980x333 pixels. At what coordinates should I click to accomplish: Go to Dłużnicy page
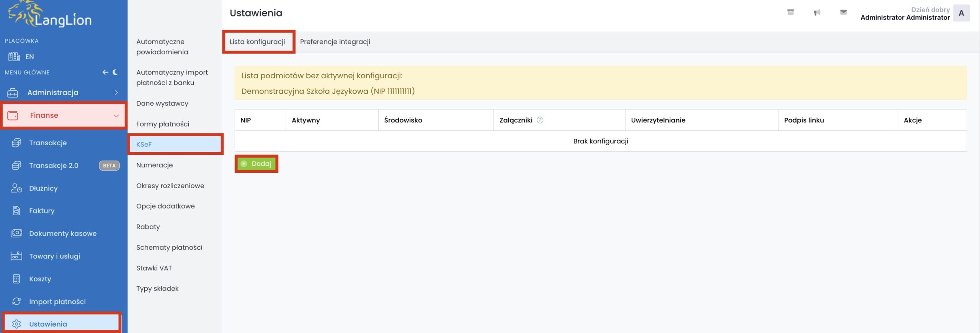43,188
